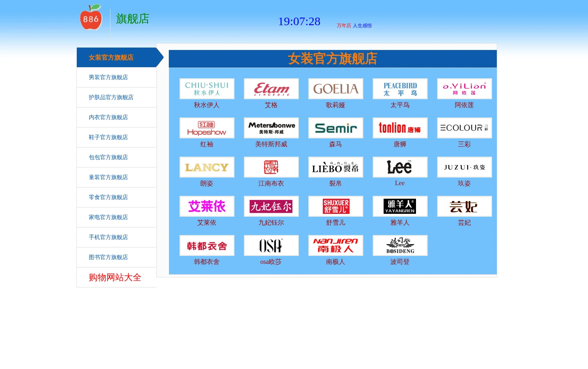Open the 红袖 text link
588x369 pixels.
[207, 144]
